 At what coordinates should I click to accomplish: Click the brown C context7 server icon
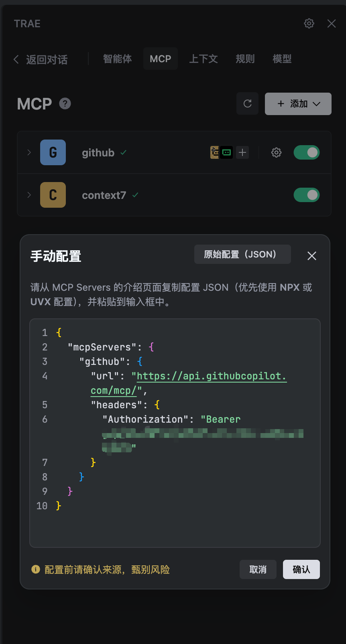pyautogui.click(x=53, y=195)
